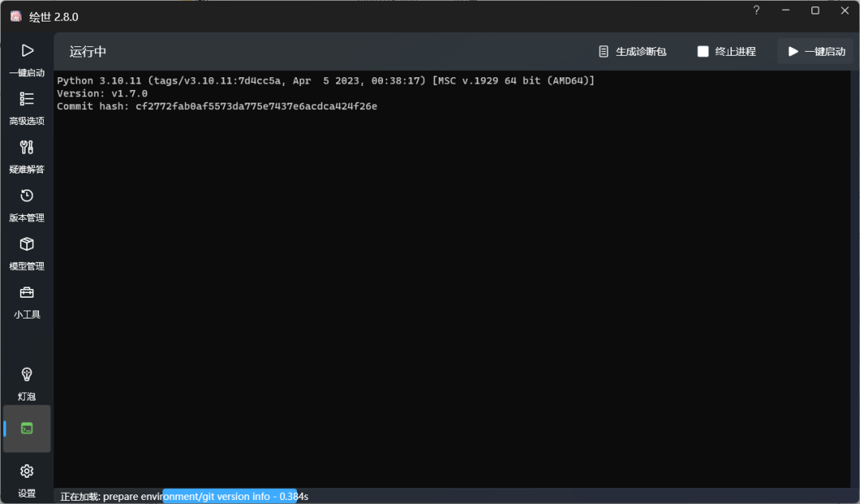Click the loading progress bar at bottom
This screenshot has width=860, height=504.
pyautogui.click(x=229, y=495)
